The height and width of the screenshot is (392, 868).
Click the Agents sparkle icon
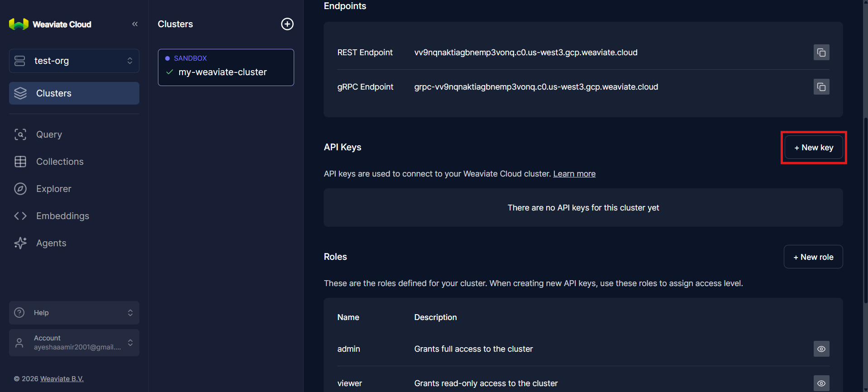(20, 243)
